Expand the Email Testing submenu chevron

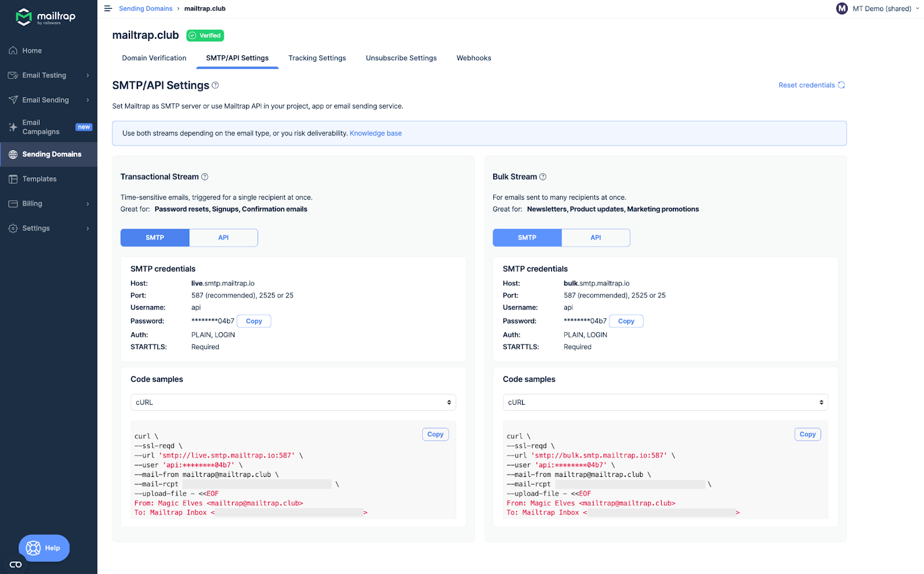[88, 76]
